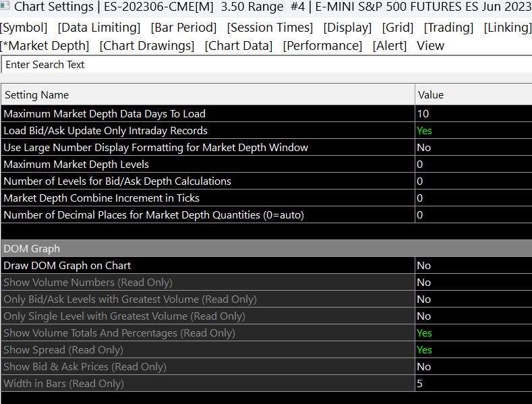The height and width of the screenshot is (404, 532).
Task: Open the View menu
Action: coord(430,46)
